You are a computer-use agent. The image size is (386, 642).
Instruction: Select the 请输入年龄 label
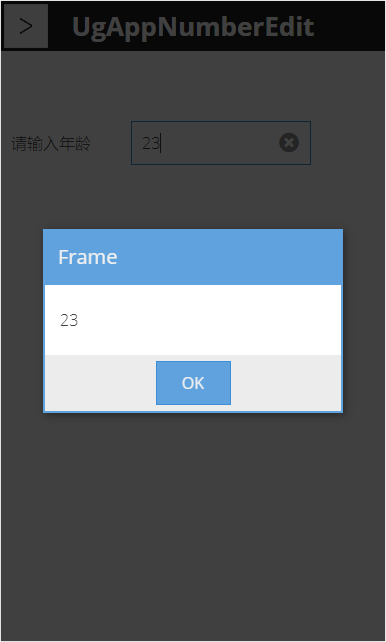[x=51, y=144]
